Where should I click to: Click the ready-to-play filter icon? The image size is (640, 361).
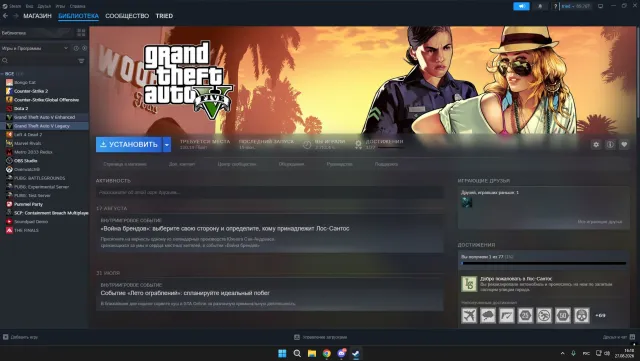tap(84, 48)
